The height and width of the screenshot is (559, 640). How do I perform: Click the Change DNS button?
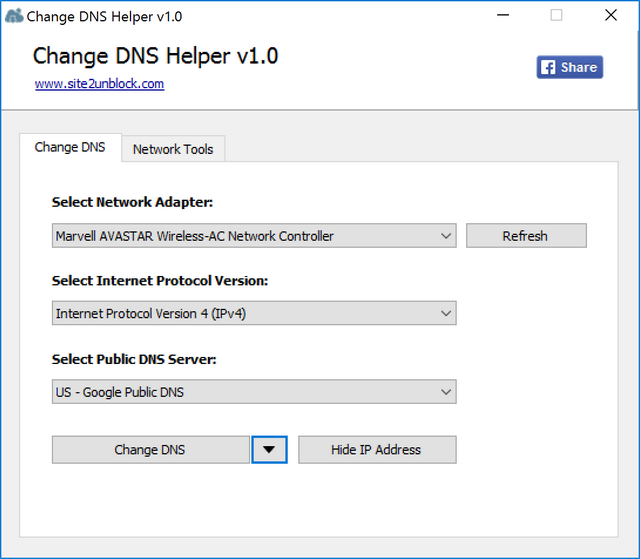151,449
